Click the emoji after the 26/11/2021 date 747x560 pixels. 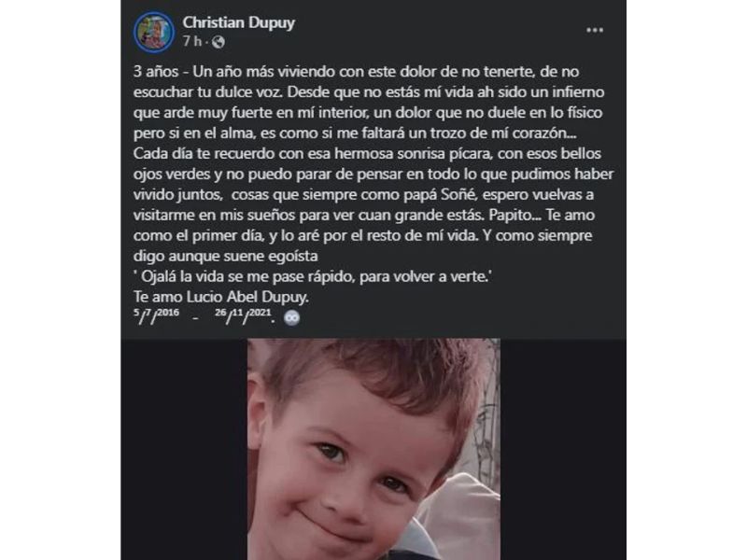(x=291, y=317)
